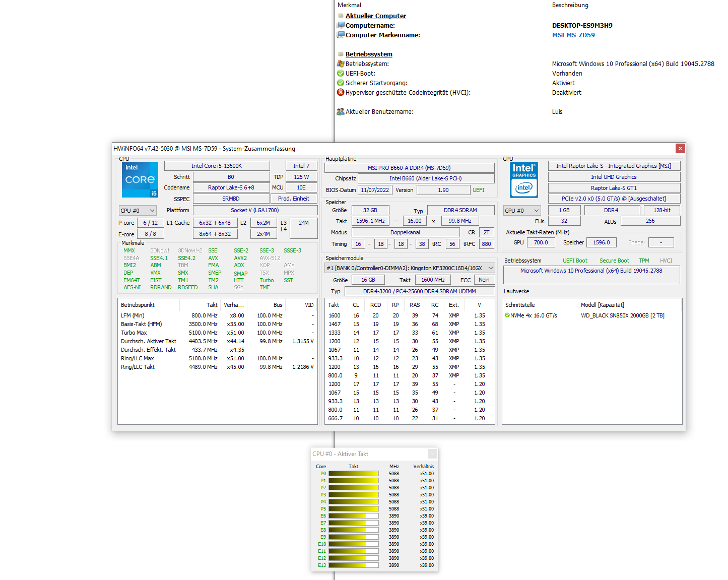Screen dimensions: 728x580
Task: Click the Intel Core i5-13600K name field
Action: pos(217,166)
